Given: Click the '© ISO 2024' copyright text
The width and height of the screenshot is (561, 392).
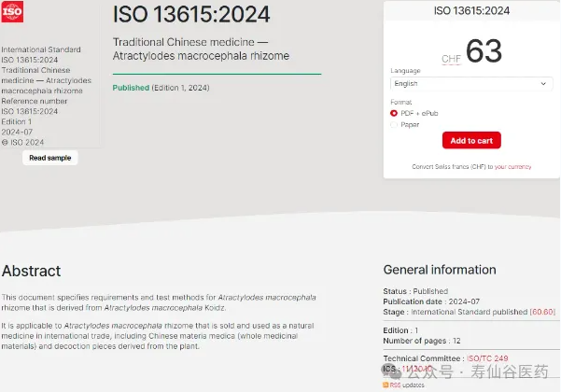Looking at the screenshot, I should point(22,143).
